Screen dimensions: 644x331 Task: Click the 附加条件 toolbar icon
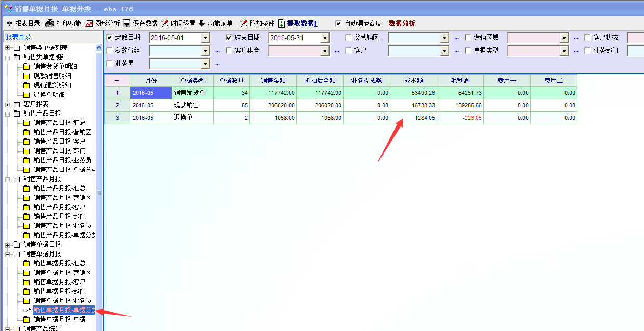pos(244,23)
